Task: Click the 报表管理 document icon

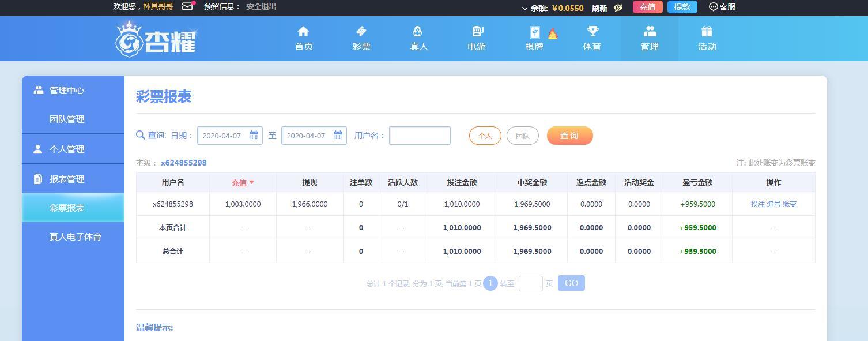Action: click(38, 179)
